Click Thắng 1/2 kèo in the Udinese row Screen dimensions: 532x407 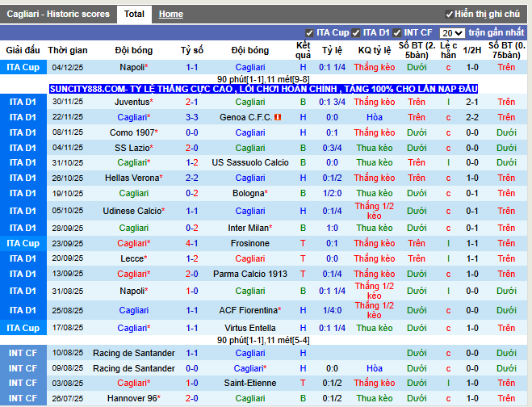(x=375, y=211)
